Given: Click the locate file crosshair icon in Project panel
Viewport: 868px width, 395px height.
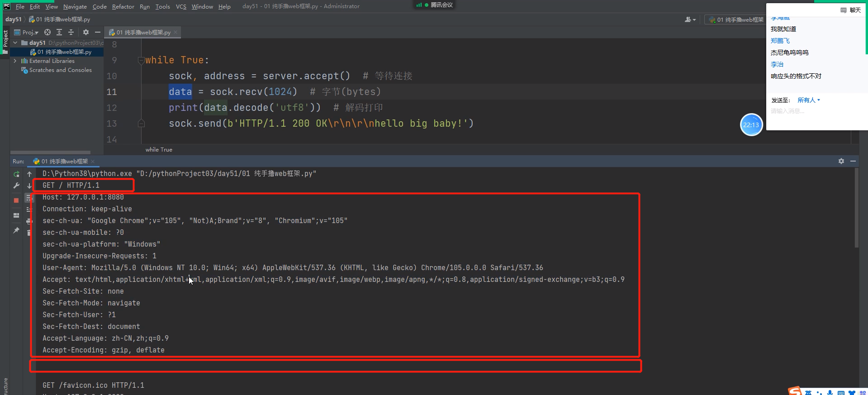Looking at the screenshot, I should 47,32.
